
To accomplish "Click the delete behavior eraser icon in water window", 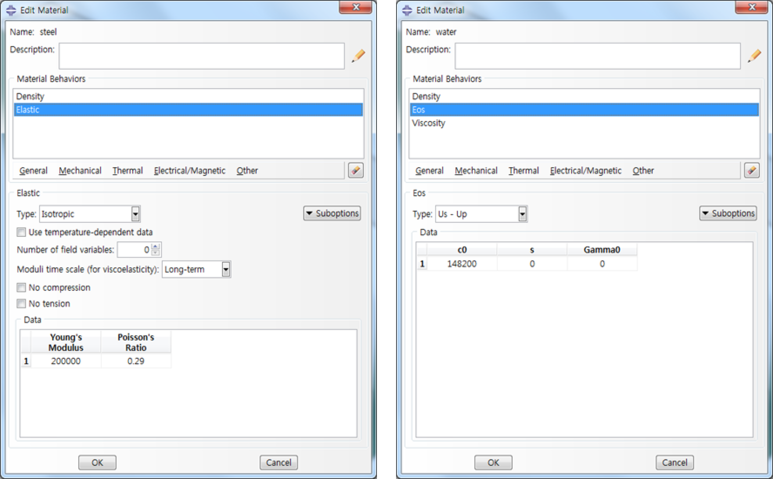I will tap(751, 171).
